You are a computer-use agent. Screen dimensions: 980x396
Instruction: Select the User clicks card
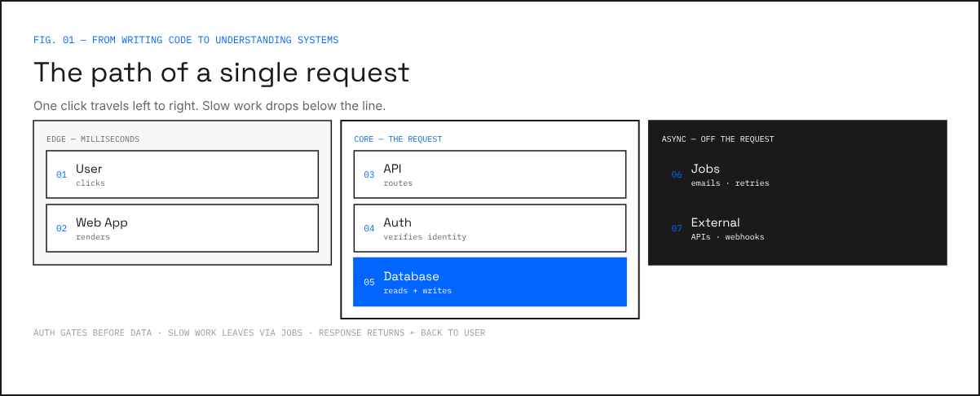coord(182,174)
